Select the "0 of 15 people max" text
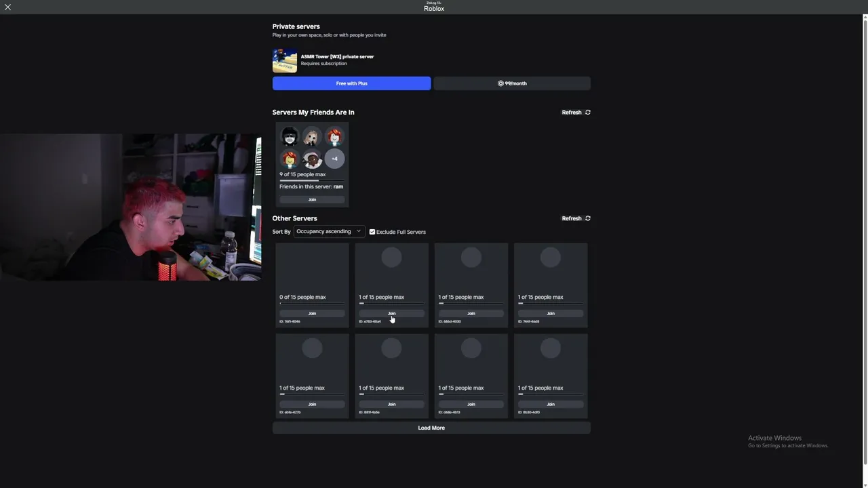868x488 pixels. click(x=302, y=297)
